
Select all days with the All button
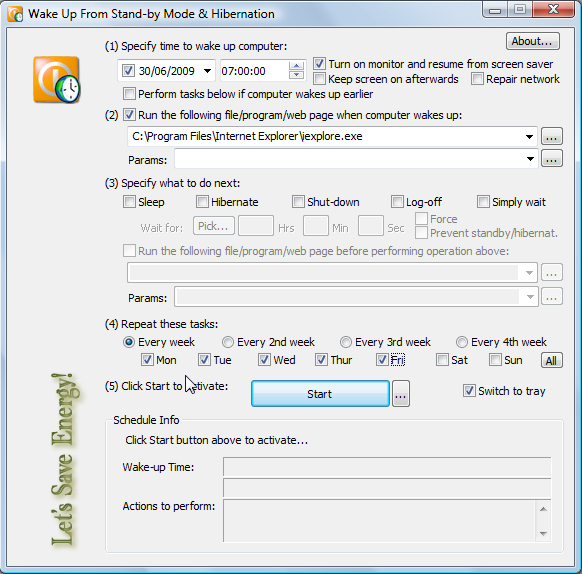pos(552,360)
